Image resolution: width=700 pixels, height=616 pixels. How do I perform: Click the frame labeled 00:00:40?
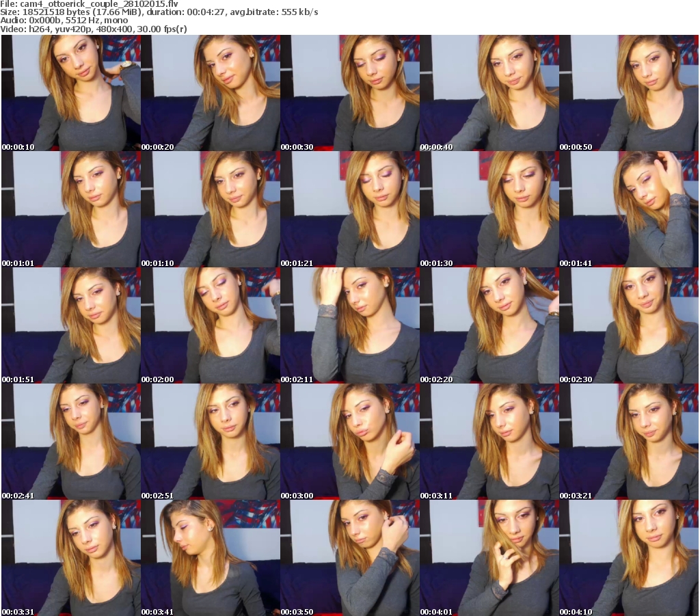click(489, 93)
